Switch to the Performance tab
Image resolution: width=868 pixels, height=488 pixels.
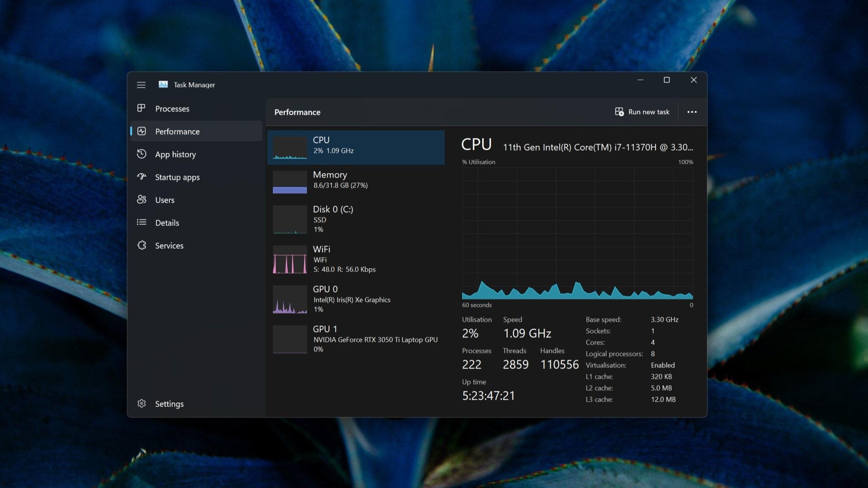coord(177,131)
